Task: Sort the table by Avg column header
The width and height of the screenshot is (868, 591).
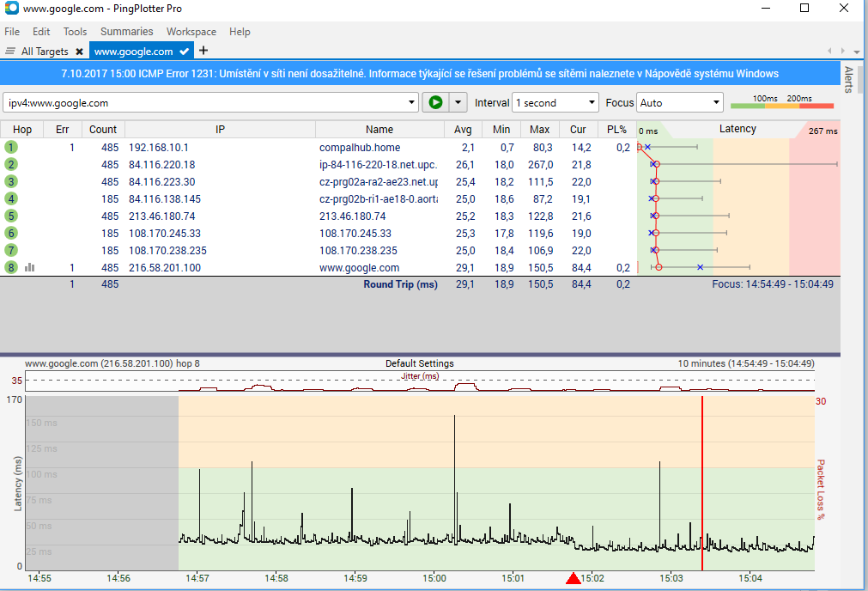Action: [x=463, y=129]
